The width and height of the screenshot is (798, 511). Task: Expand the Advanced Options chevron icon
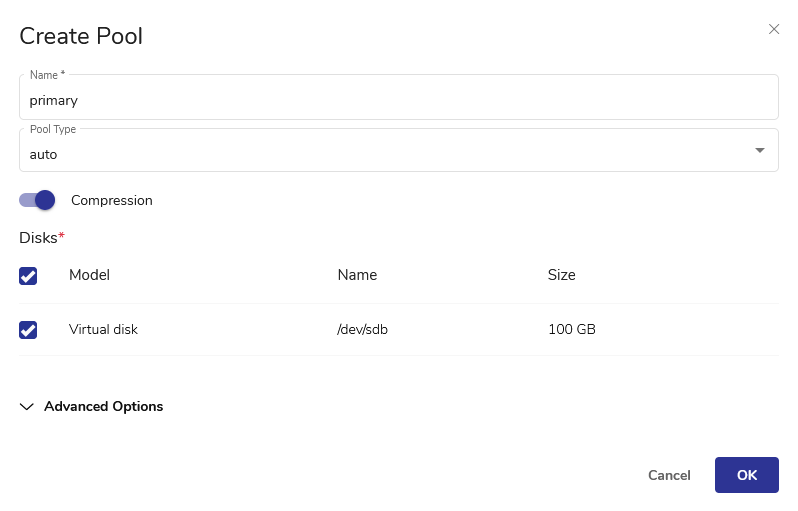click(x=27, y=407)
